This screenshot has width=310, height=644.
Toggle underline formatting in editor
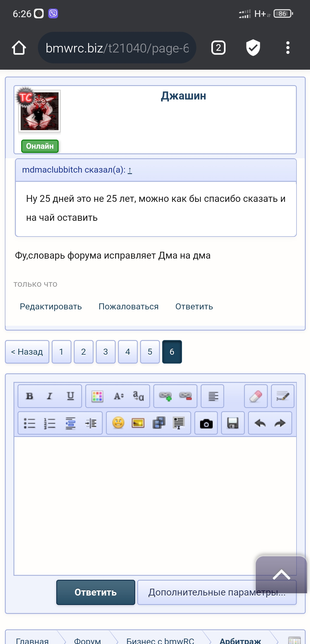tap(70, 396)
